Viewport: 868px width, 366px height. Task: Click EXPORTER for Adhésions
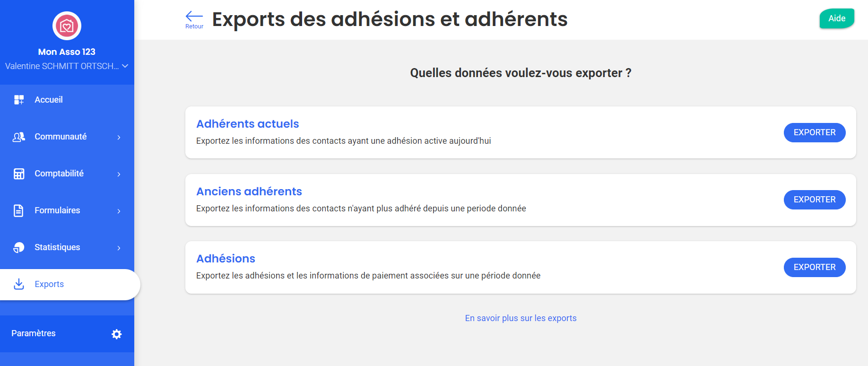click(x=814, y=267)
